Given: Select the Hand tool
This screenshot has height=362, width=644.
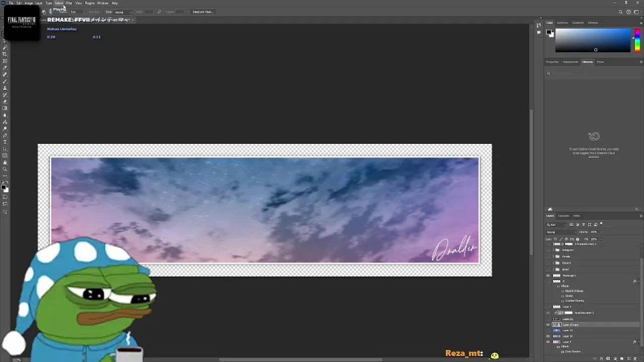Looking at the screenshot, I should 5,162.
